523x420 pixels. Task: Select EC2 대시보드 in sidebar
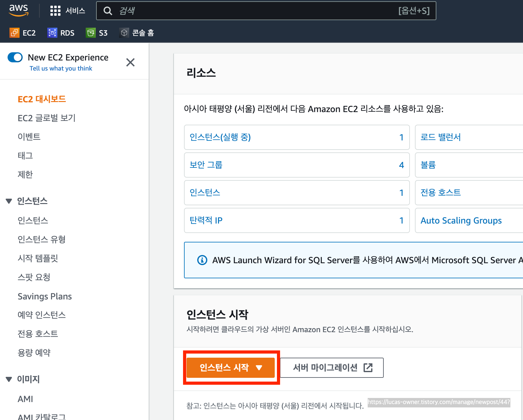tap(42, 99)
